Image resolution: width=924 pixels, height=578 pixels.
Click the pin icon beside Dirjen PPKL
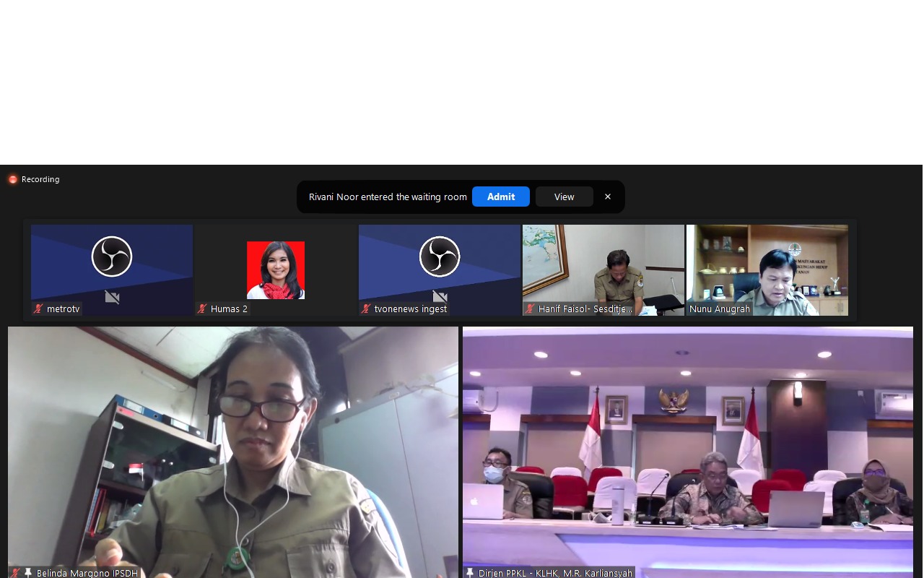(x=471, y=573)
